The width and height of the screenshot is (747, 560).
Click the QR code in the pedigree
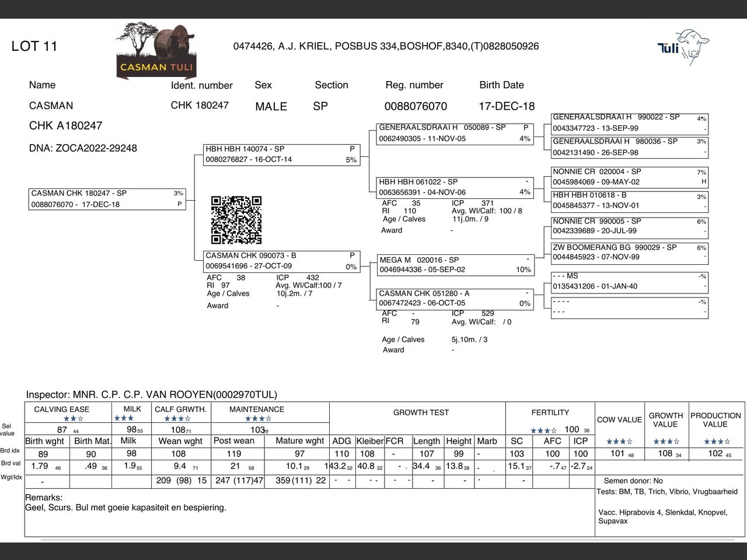point(236,220)
